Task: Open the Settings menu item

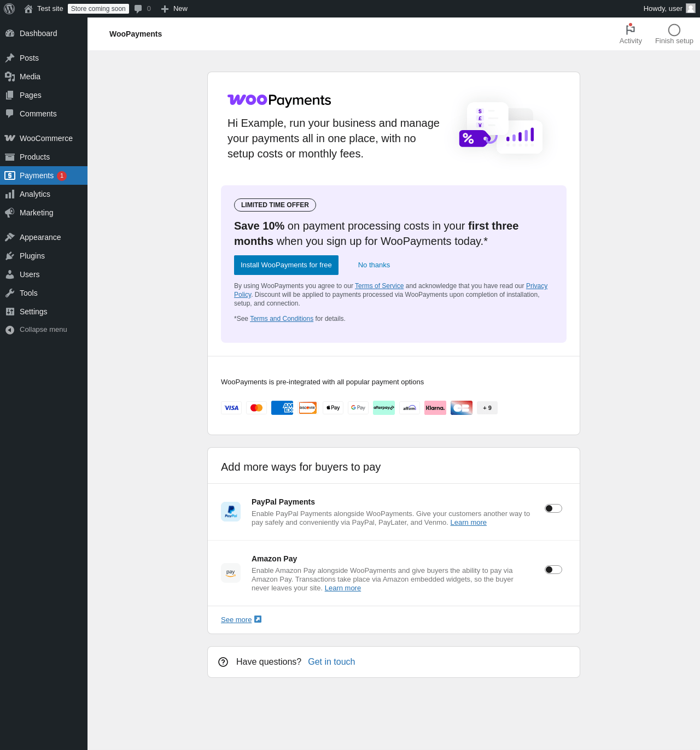Action: pyautogui.click(x=44, y=312)
